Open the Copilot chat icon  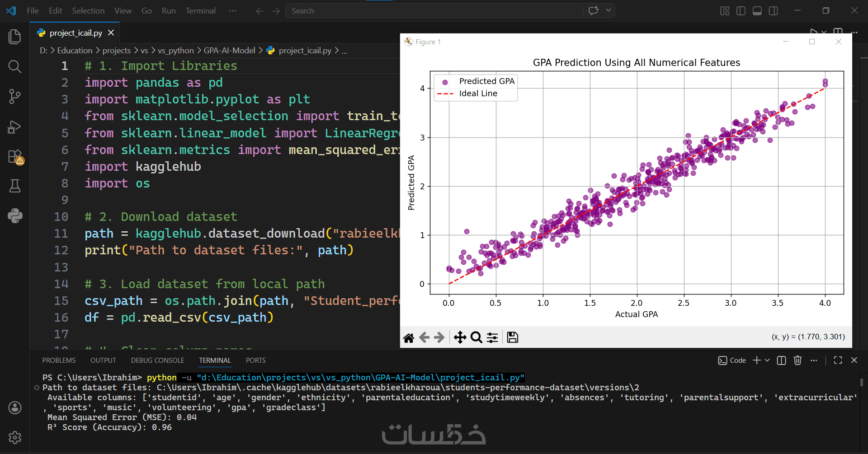point(594,11)
